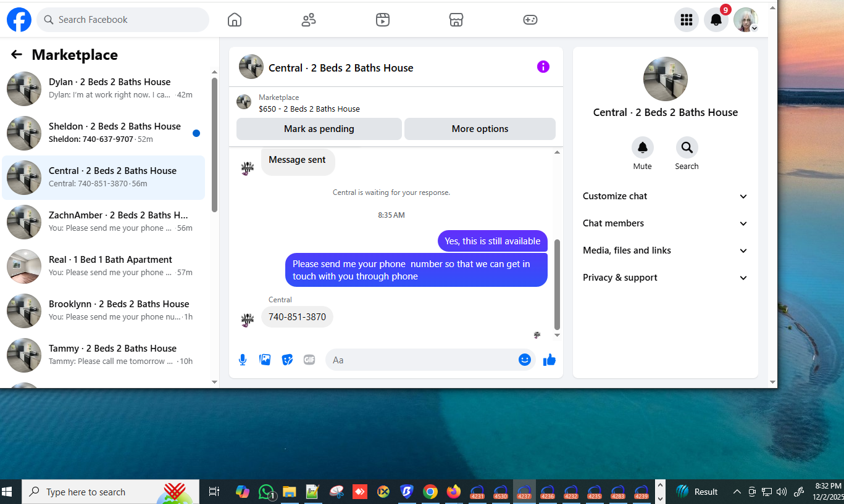The width and height of the screenshot is (844, 504).
Task: Open WhatsApp in the taskbar
Action: coord(267,492)
